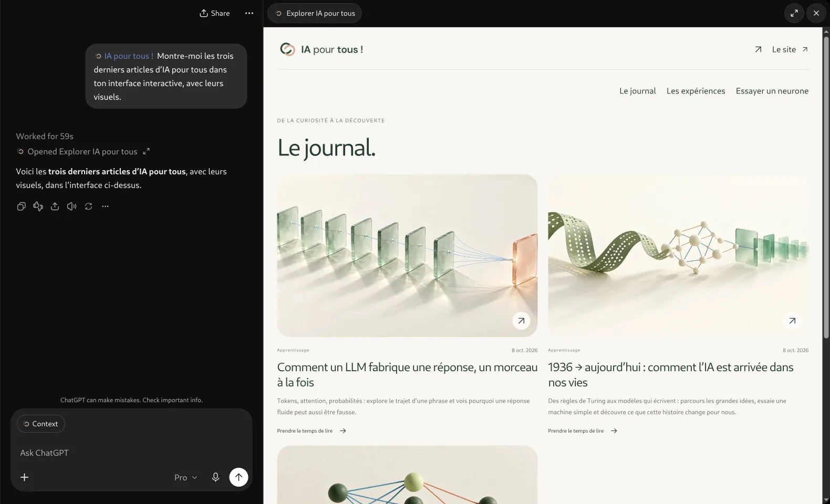Open the 1936 → aujourd'hui article title

[671, 375]
